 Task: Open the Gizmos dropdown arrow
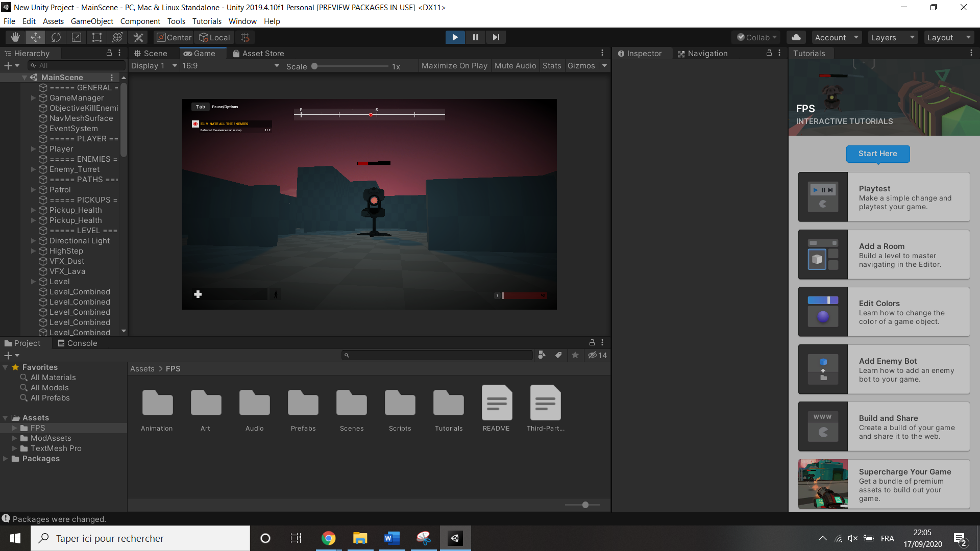[605, 66]
